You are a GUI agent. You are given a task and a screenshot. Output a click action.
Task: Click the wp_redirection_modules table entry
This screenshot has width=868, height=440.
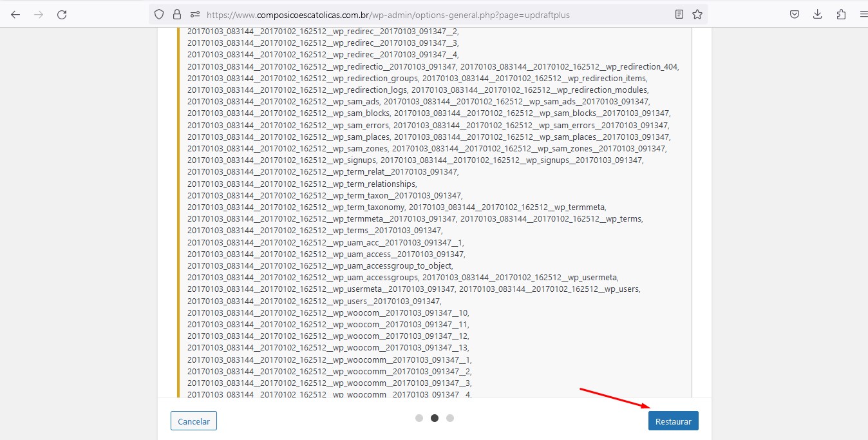click(529, 90)
